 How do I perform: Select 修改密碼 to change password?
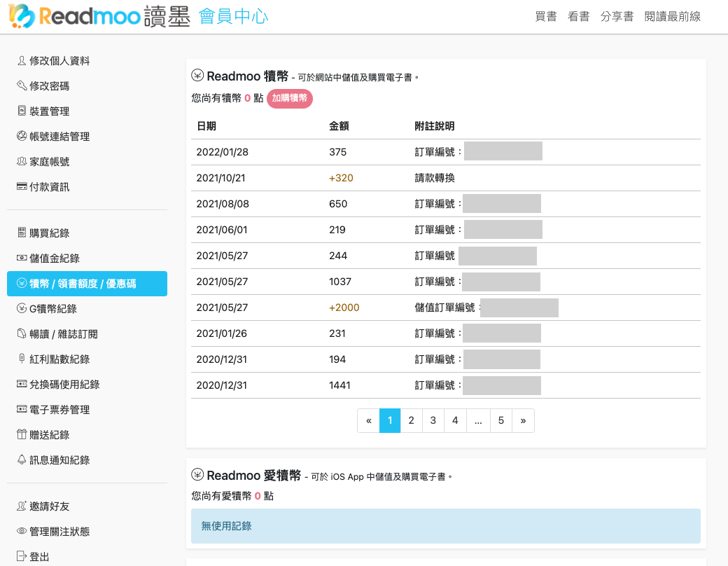click(48, 85)
